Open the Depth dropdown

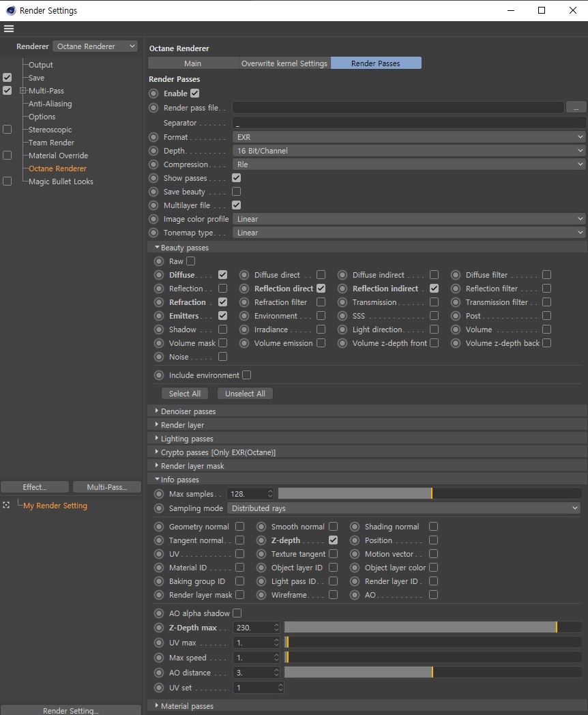click(x=409, y=151)
